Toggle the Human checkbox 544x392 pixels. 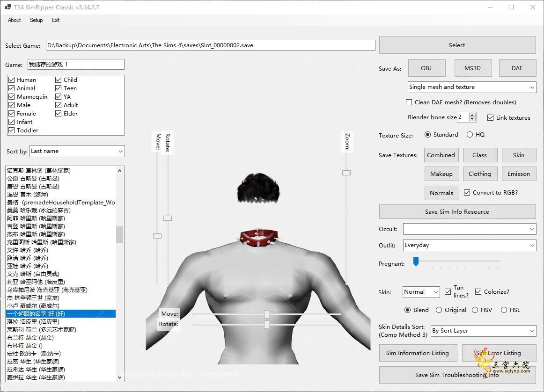coord(11,80)
